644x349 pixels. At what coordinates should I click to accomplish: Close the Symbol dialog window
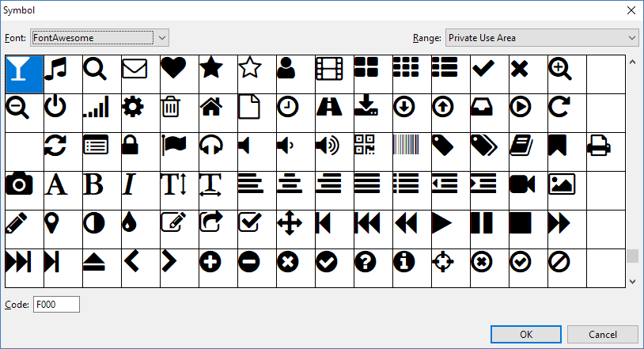pos(631,10)
